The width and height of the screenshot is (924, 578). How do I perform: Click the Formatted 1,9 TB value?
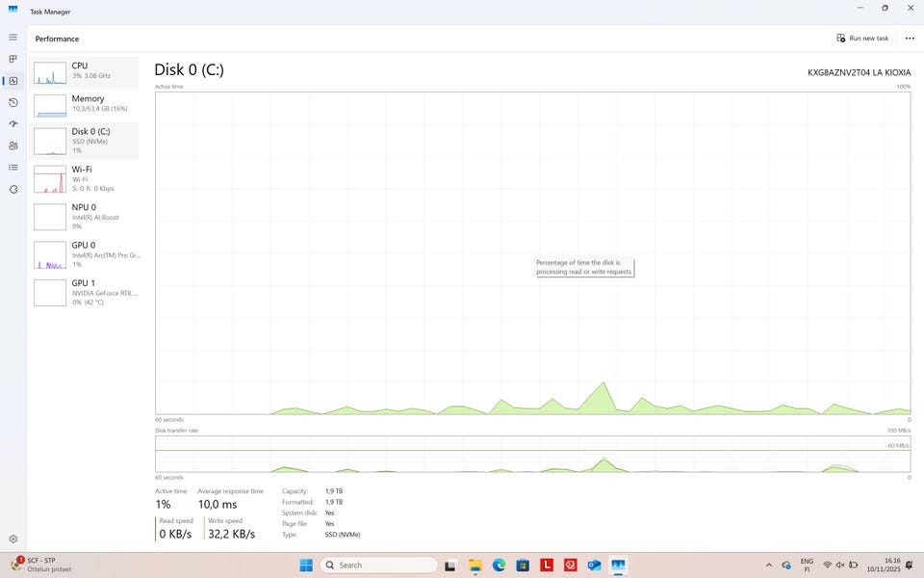[x=334, y=502]
